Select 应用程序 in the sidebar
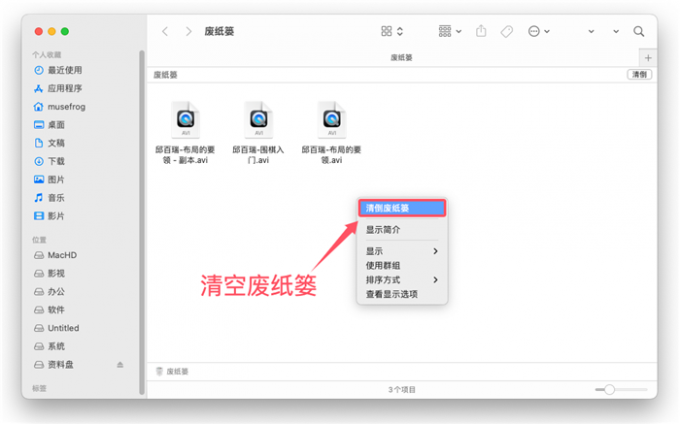This screenshot has height=424, width=680. pyautogui.click(x=64, y=88)
